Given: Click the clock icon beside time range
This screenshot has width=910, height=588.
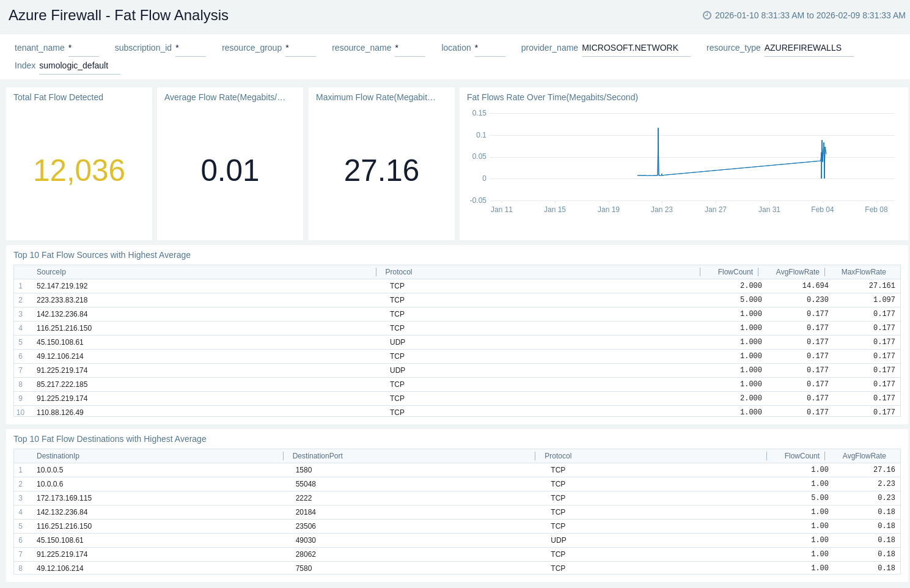Looking at the screenshot, I should click(x=706, y=15).
